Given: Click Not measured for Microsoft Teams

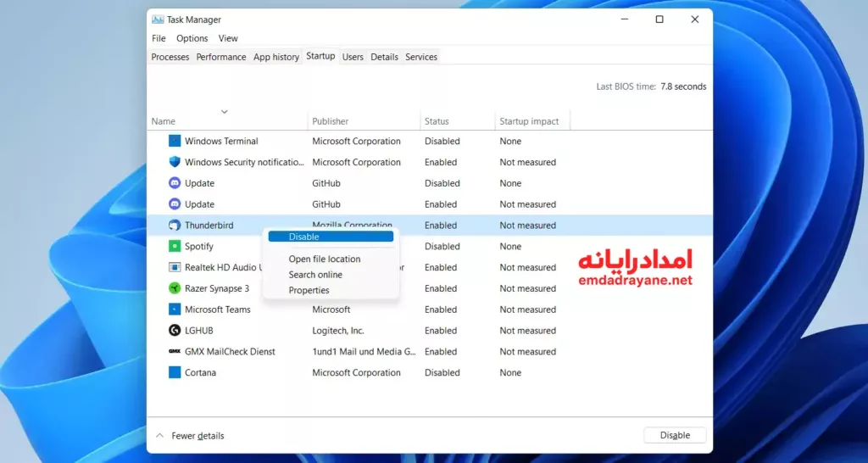Looking at the screenshot, I should click(527, 310).
